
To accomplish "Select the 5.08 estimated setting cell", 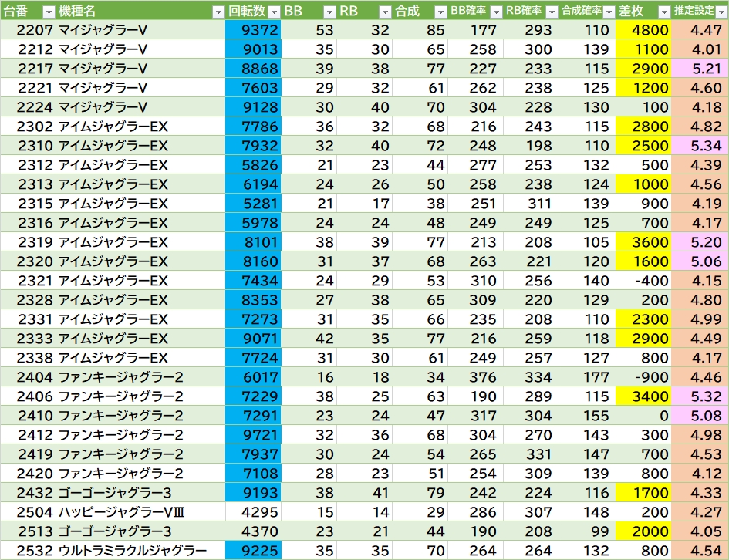I will tap(700, 416).
